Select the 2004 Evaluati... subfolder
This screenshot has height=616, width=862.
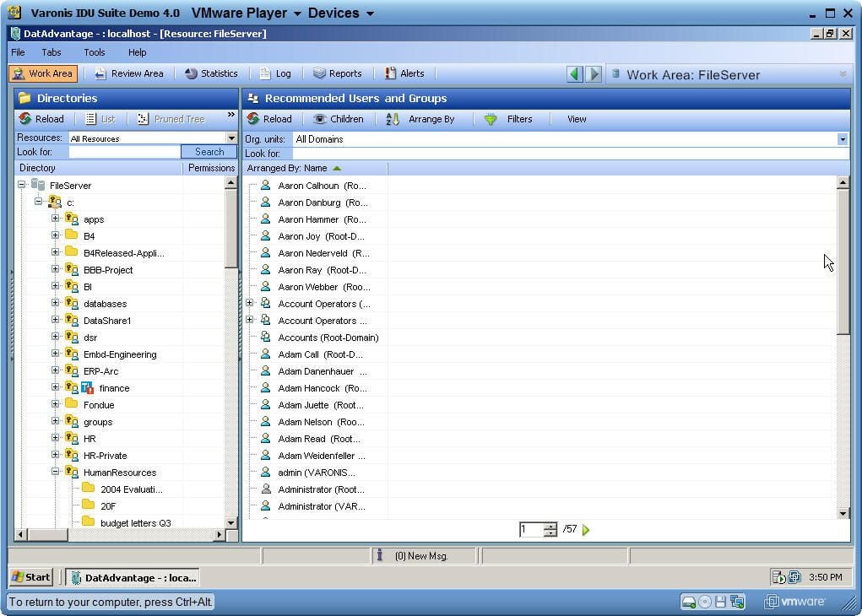pos(132,489)
